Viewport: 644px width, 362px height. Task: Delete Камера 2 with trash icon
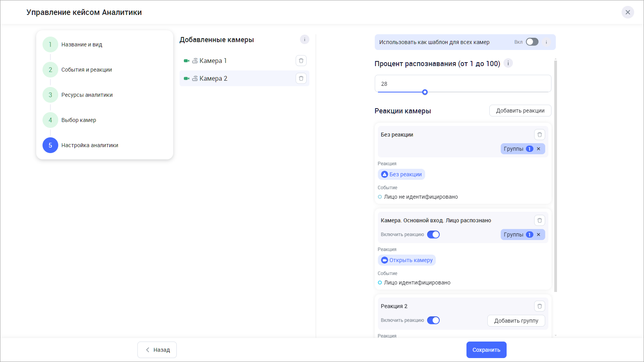[301, 78]
